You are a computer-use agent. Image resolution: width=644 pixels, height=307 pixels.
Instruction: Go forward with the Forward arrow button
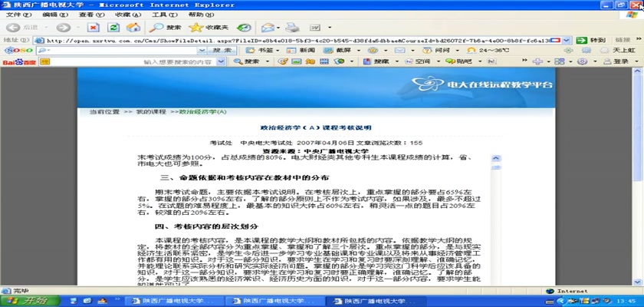pyautogui.click(x=63, y=28)
